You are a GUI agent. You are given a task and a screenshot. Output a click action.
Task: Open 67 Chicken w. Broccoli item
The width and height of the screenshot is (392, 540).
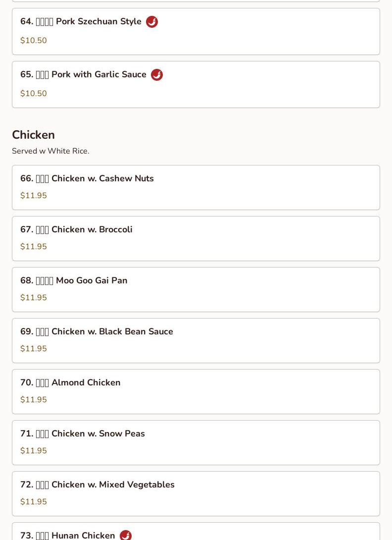[x=196, y=239]
